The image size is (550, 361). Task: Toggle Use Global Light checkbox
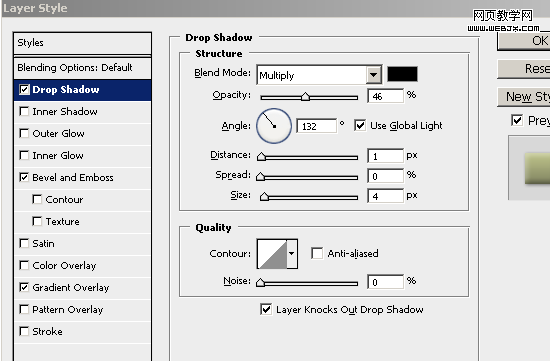[360, 125]
